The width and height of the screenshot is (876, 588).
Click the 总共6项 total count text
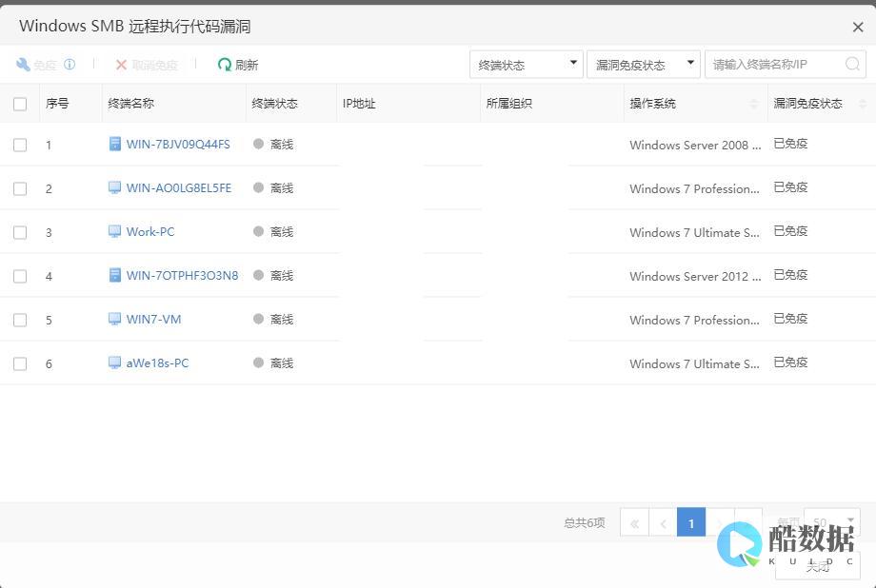click(x=585, y=522)
